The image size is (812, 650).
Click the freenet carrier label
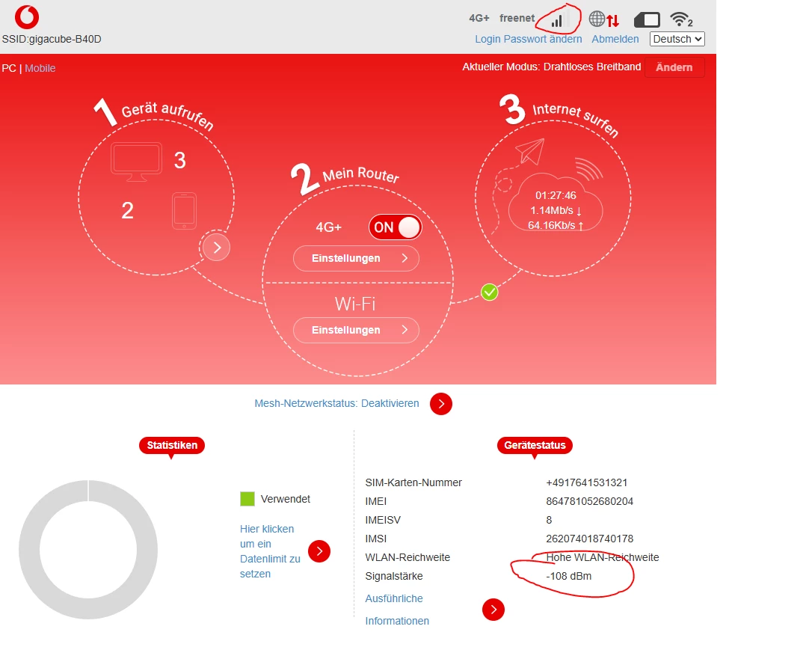tap(517, 18)
